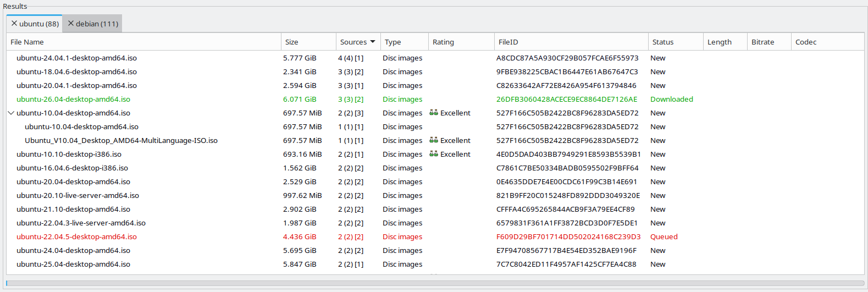
Task: Click Excellent rating icon of Ubuntu_V10.04 MultiLanguage row
Action: [x=434, y=140]
